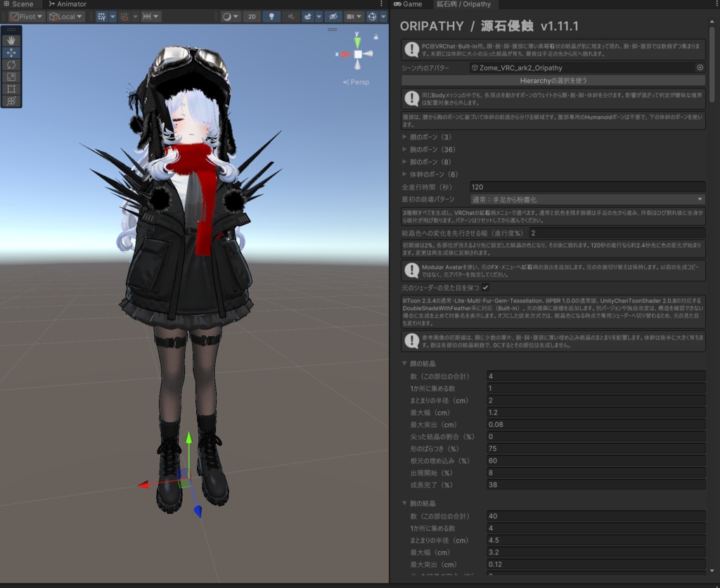Click Hierarchyの選択を使う button
Viewport: 720px width, 588px height.
pyautogui.click(x=553, y=80)
